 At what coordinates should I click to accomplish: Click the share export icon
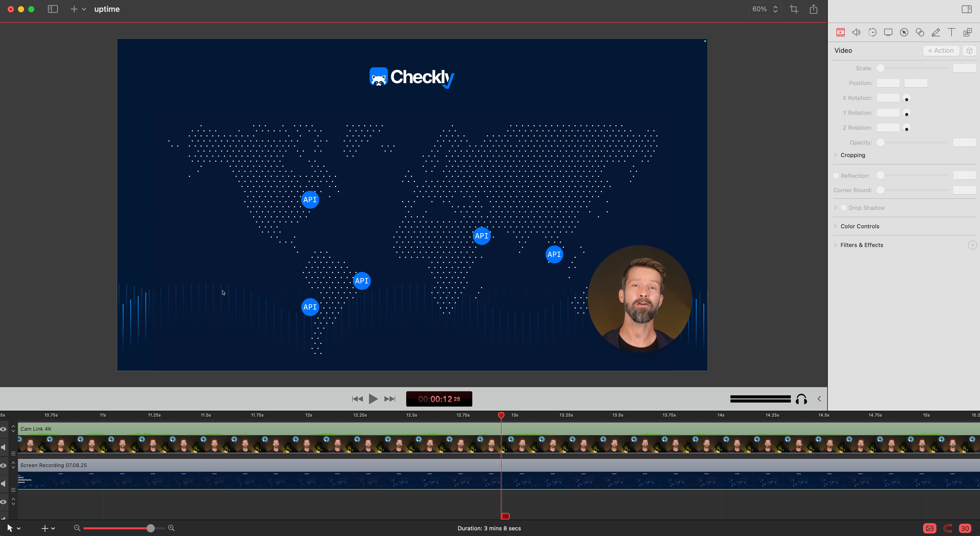814,9
